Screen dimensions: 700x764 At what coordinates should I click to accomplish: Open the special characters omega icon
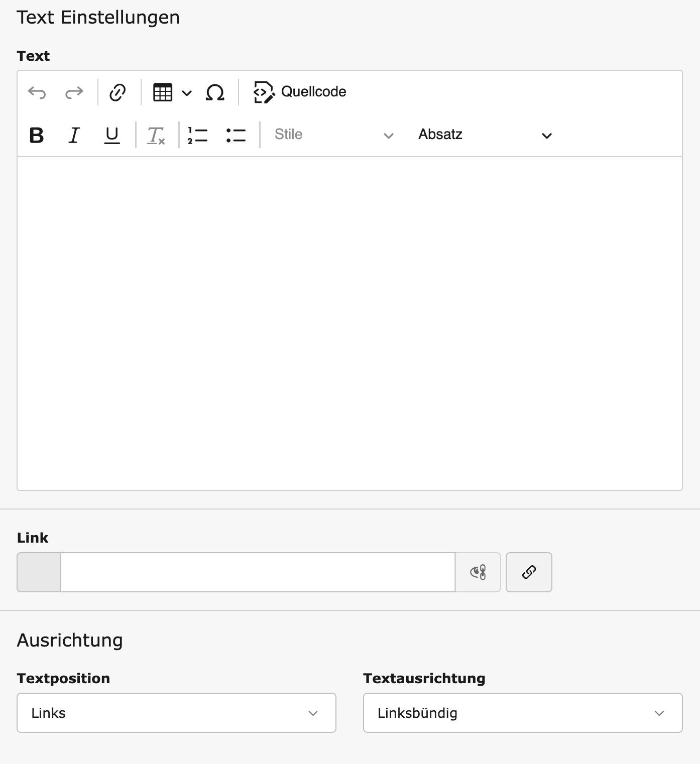[215, 92]
